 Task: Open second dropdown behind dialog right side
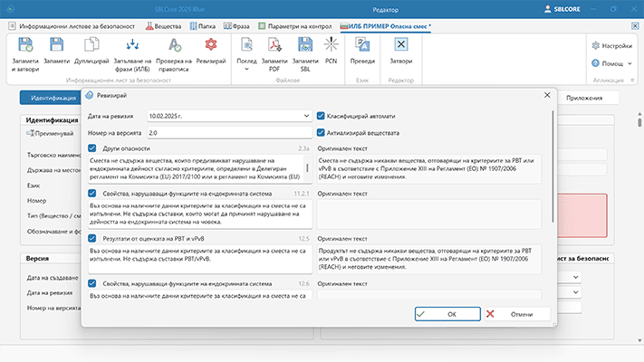coord(576,292)
